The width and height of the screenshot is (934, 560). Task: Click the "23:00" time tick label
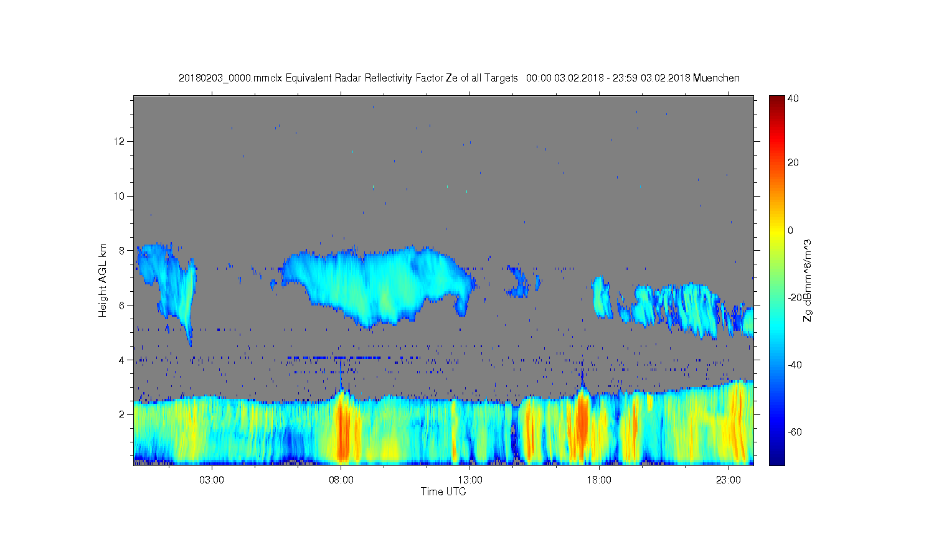tap(729, 480)
